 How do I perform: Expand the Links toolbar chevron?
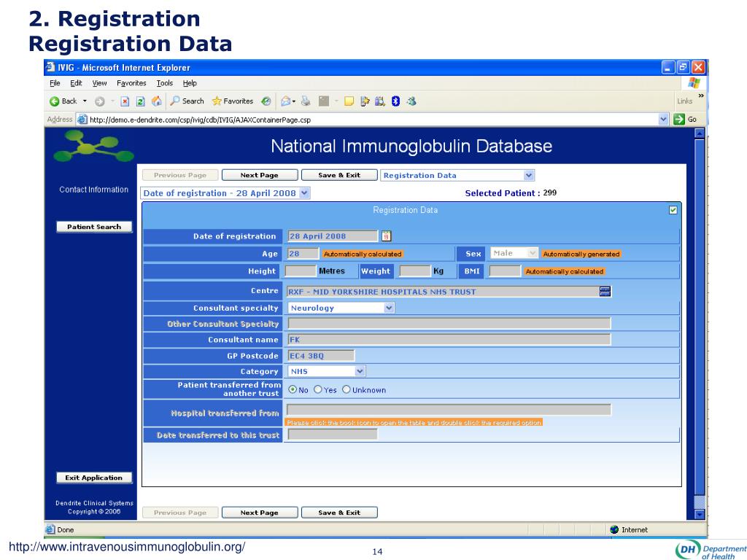[701, 96]
